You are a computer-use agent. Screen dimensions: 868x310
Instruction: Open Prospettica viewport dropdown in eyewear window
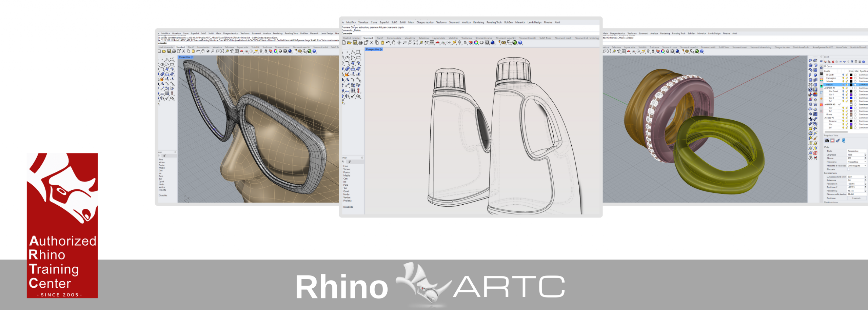pos(193,57)
